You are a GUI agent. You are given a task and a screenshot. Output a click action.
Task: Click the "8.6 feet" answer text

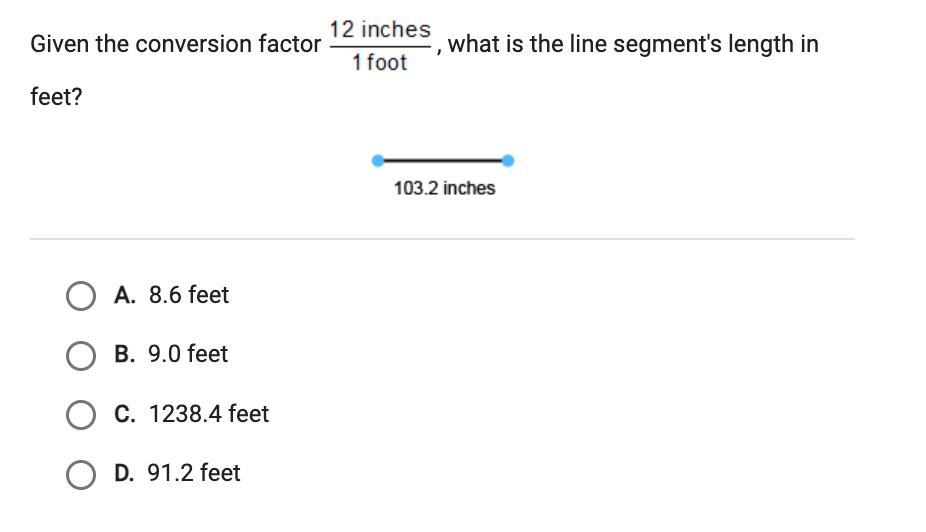189,295
